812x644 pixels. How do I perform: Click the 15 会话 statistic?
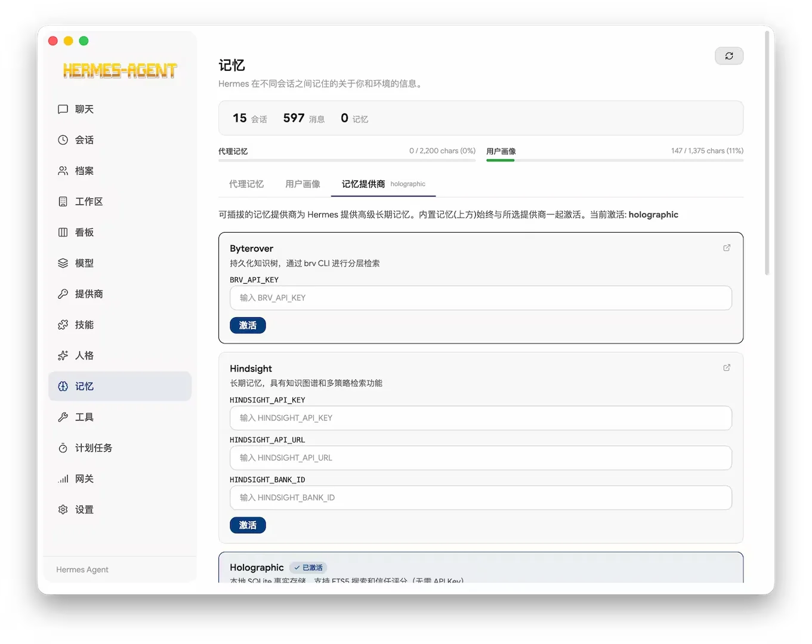click(250, 118)
